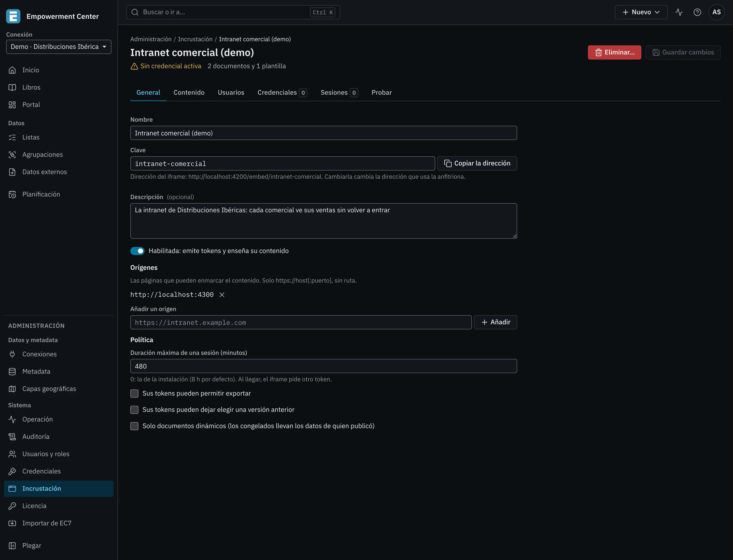Open Conexiones under Administración

(x=59, y=354)
